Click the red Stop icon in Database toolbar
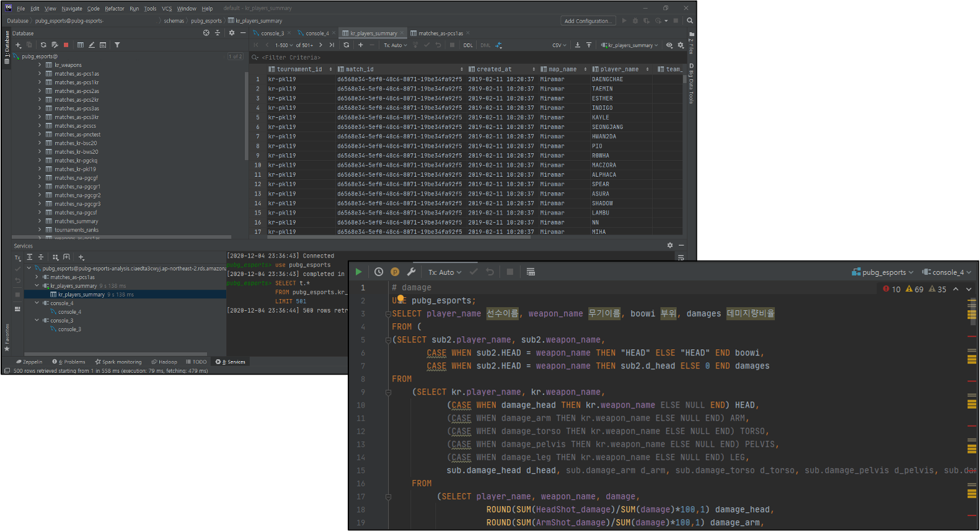The image size is (980, 531). tap(66, 45)
